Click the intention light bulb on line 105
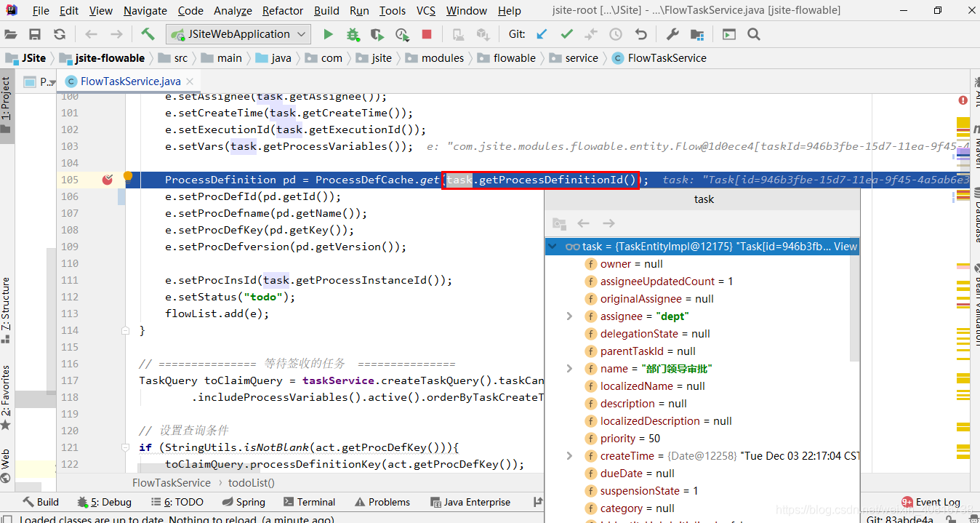This screenshot has height=523, width=980. (128, 175)
